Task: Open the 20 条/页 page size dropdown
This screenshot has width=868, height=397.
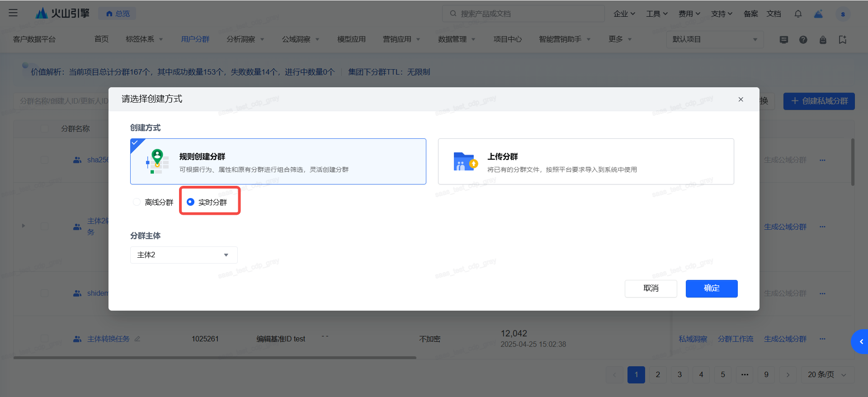Action: (826, 375)
